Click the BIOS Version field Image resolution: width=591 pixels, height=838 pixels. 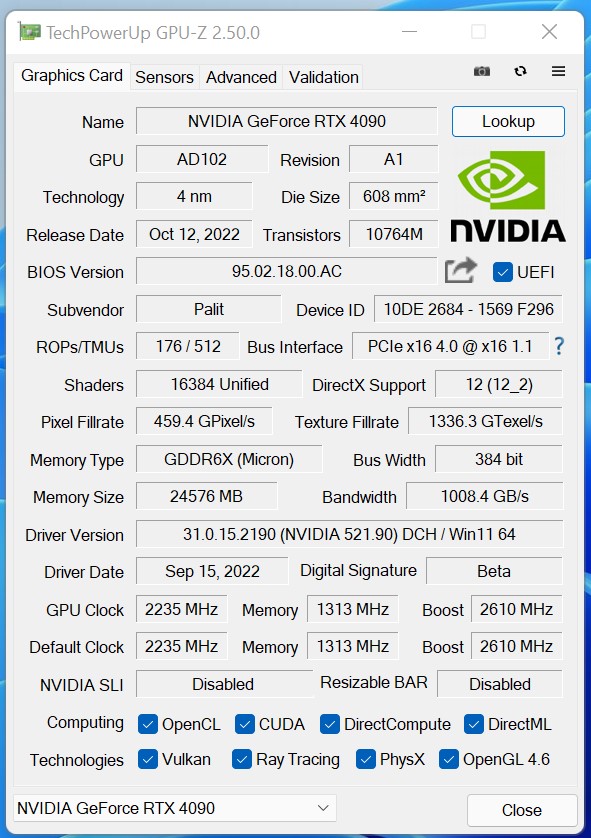point(286,271)
